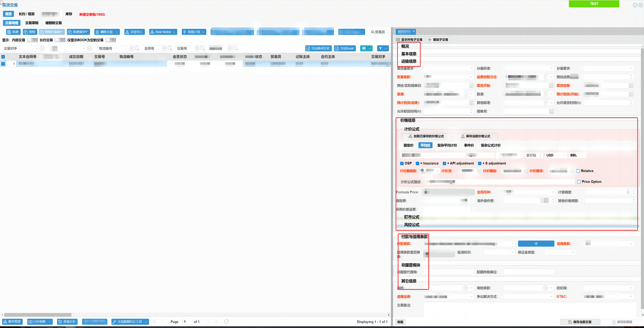Toggle the + S adjustment checkbox
The height and width of the screenshot is (328, 644).
480,163
